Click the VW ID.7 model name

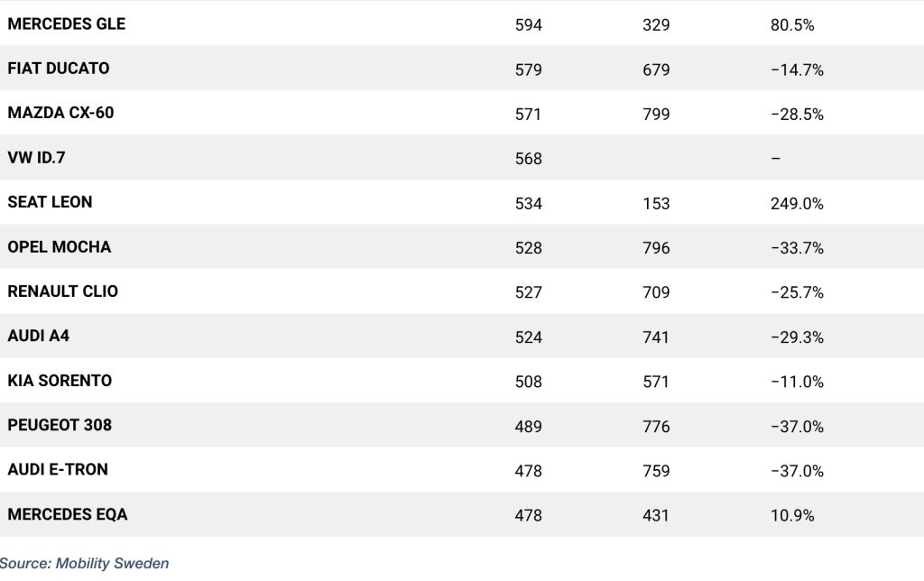click(x=36, y=158)
